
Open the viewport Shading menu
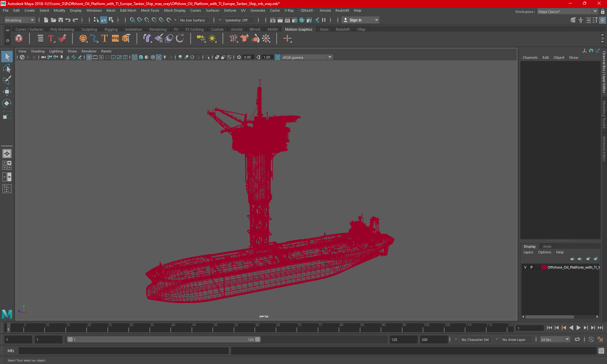click(38, 51)
